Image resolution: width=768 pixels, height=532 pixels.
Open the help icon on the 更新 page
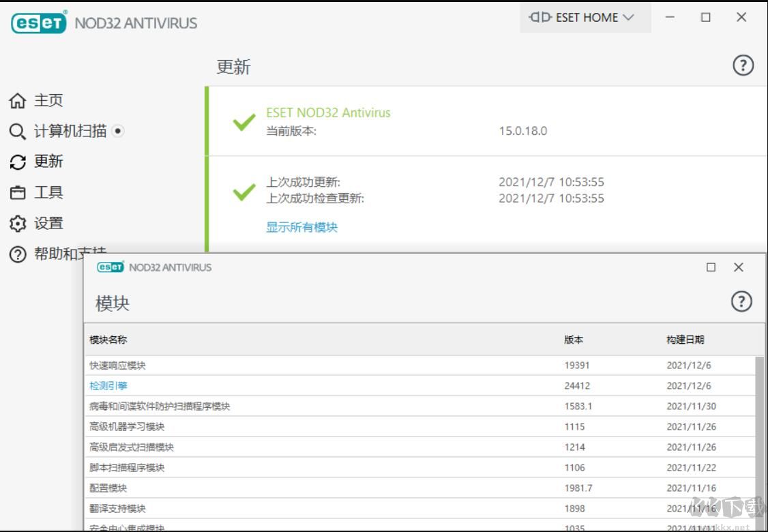pyautogui.click(x=742, y=65)
